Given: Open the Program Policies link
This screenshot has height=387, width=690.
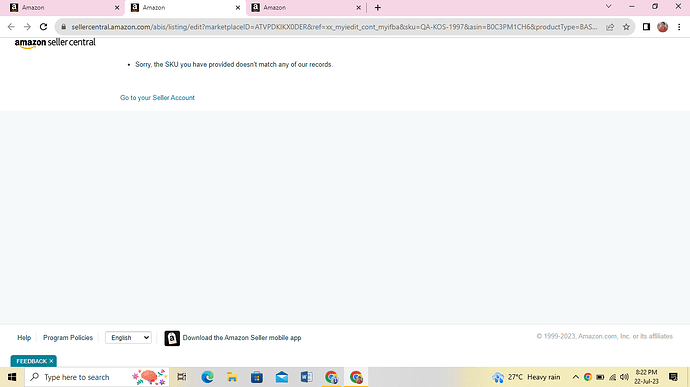Looking at the screenshot, I should coord(68,338).
